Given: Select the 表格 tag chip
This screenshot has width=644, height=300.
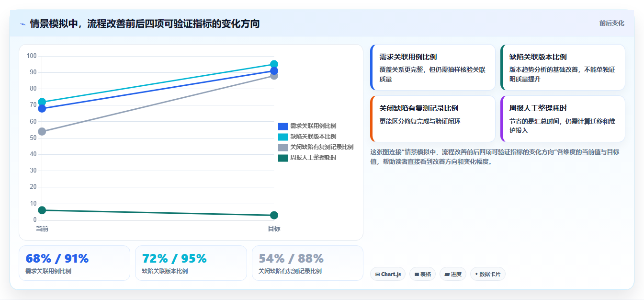Looking at the screenshot, I should coord(422,274).
